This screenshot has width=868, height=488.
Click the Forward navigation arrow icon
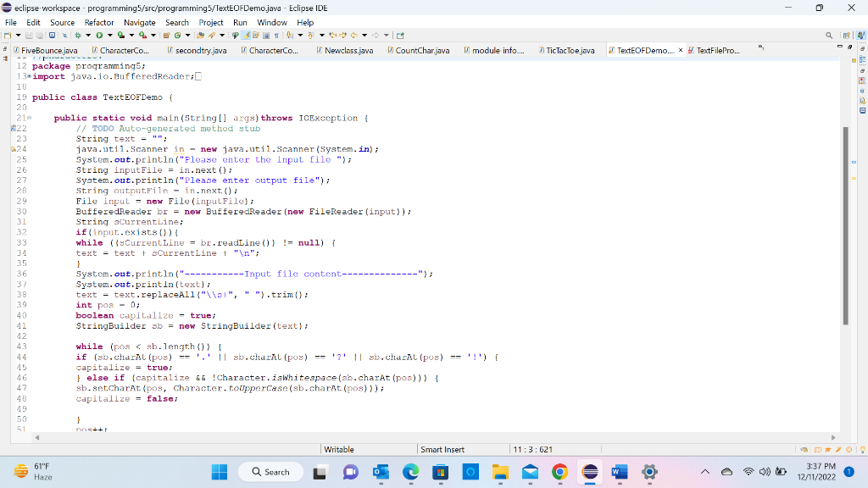pyautogui.click(x=376, y=36)
